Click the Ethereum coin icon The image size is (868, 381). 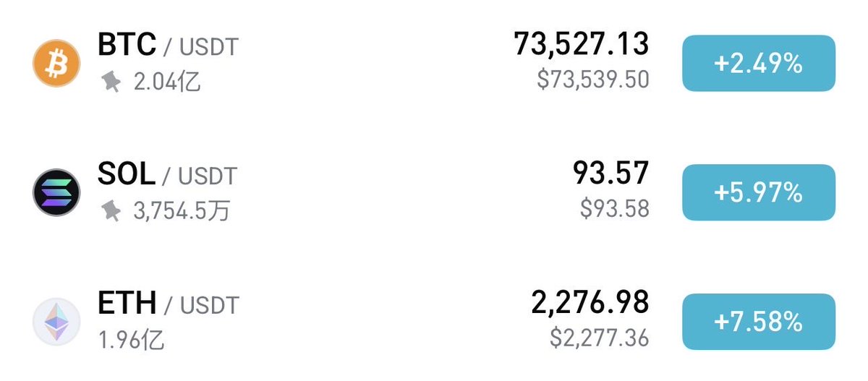point(56,321)
